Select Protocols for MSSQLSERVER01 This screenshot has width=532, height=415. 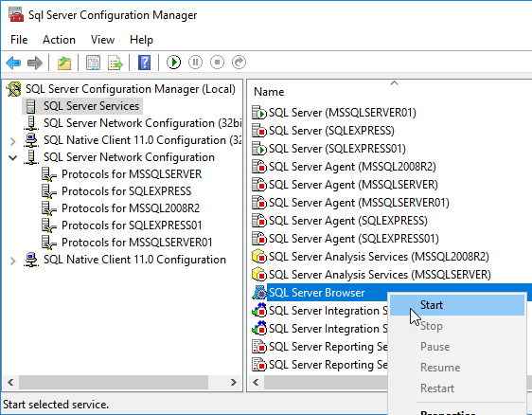pos(137,243)
